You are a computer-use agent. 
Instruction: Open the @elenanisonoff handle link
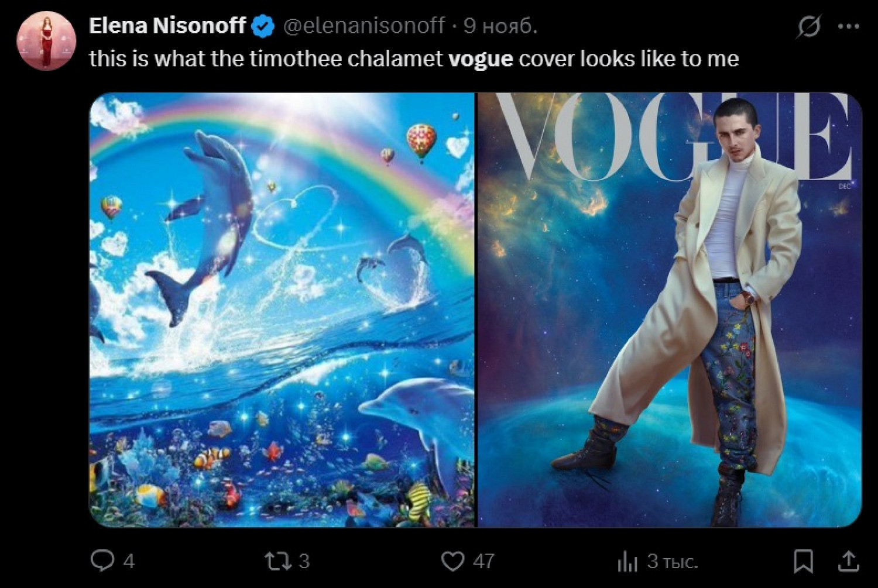(363, 26)
